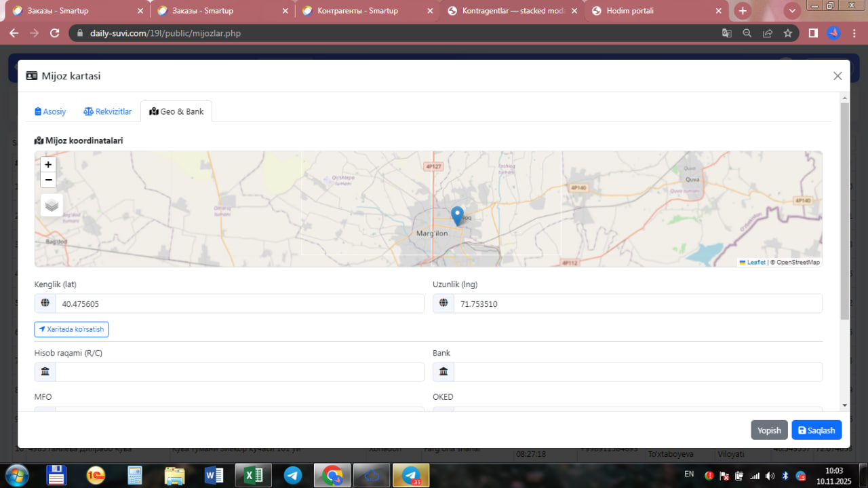Viewport: 868px width, 488px height.
Task: Reload the page
Action: tap(55, 33)
